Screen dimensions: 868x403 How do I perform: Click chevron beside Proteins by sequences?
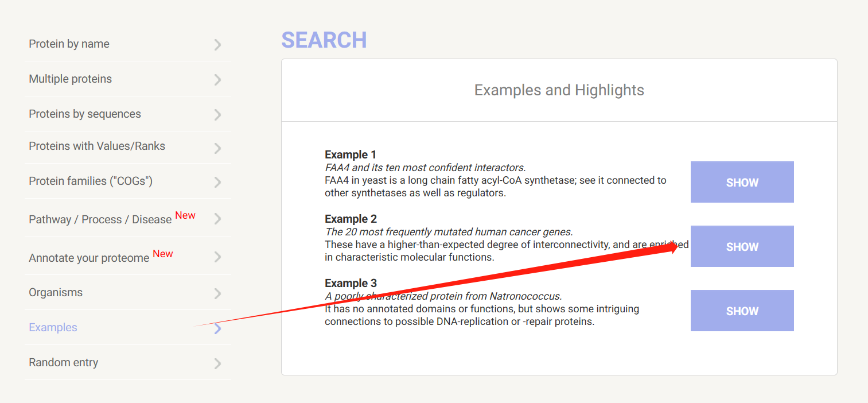(x=217, y=115)
